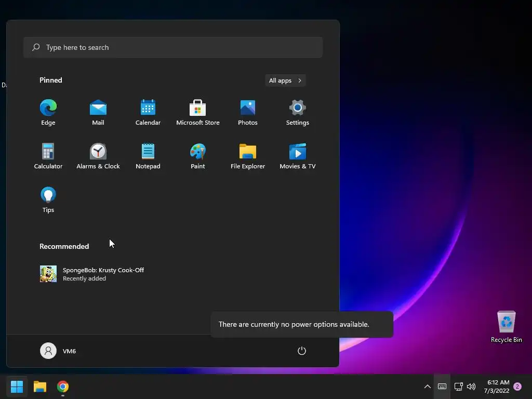Show all apps list

coord(285,81)
